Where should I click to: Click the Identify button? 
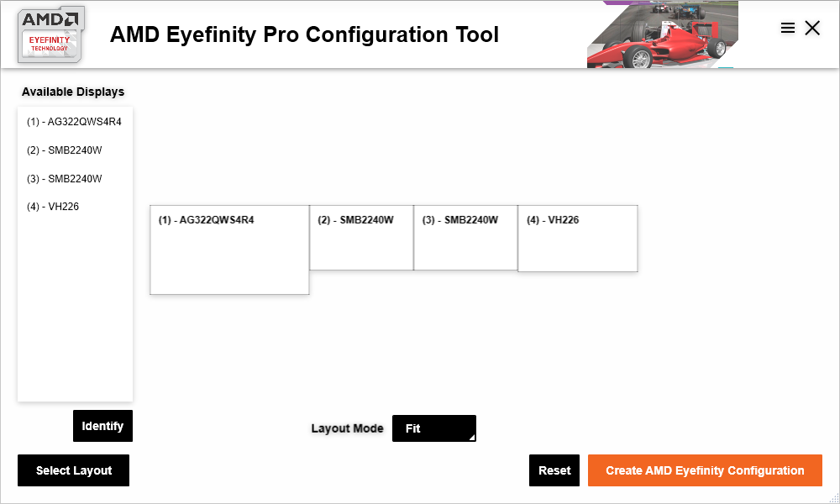[x=102, y=426]
